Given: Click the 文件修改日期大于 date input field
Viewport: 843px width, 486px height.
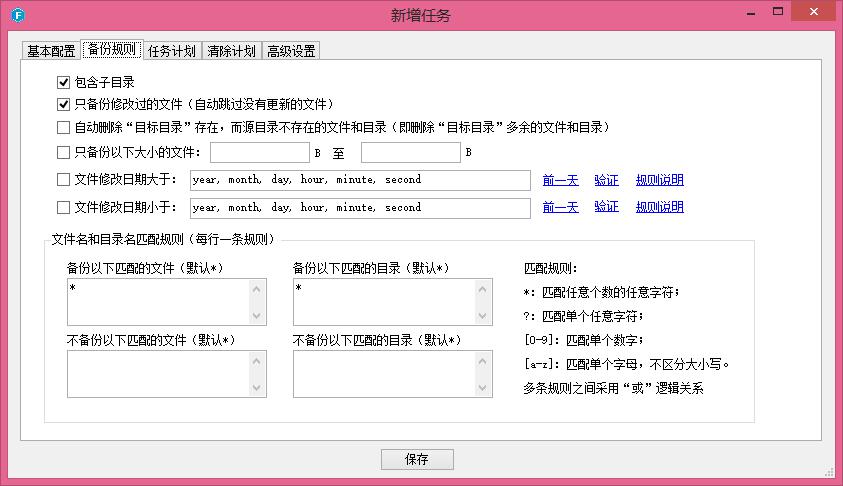Looking at the screenshot, I should [360, 180].
